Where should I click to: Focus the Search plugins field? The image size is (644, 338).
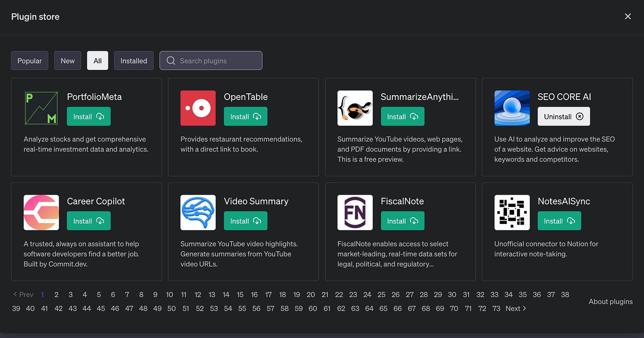[211, 61]
